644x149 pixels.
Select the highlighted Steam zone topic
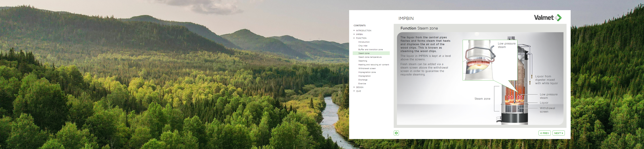(x=364, y=53)
